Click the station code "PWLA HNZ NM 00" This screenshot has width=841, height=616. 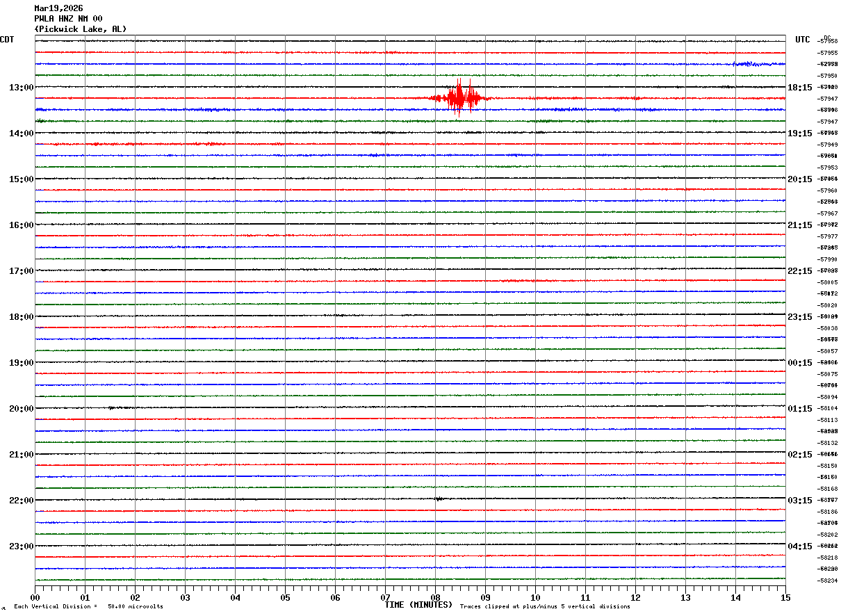pyautogui.click(x=68, y=19)
